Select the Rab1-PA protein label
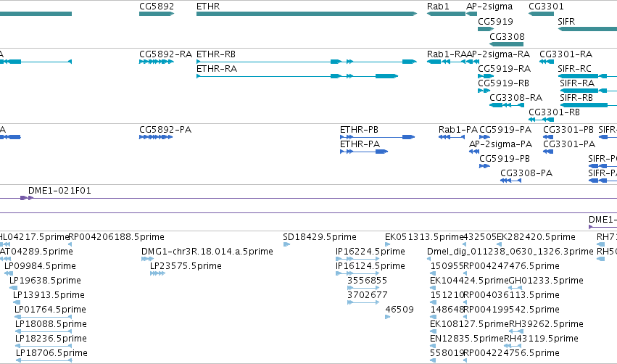The height and width of the screenshot is (364, 617). tap(458, 130)
